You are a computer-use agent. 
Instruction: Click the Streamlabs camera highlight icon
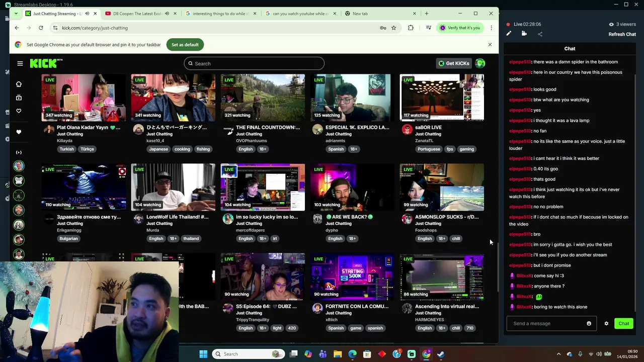coord(524,34)
